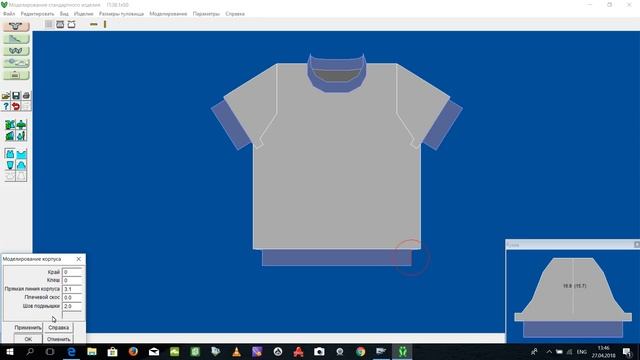The width and height of the screenshot is (640, 360).
Task: Select the green sweater front icon
Action: pyautogui.click(x=21, y=124)
